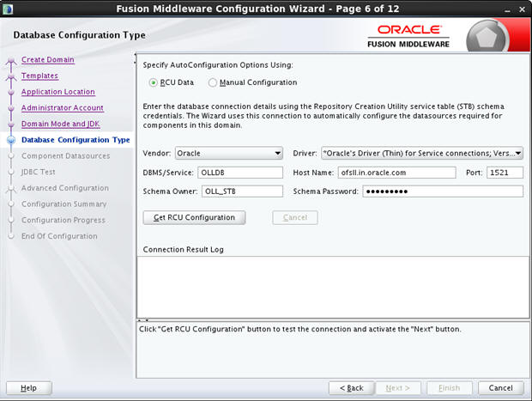Click the Create Domain step marker icon
Image resolution: width=532 pixels, height=401 pixels.
pos(11,60)
